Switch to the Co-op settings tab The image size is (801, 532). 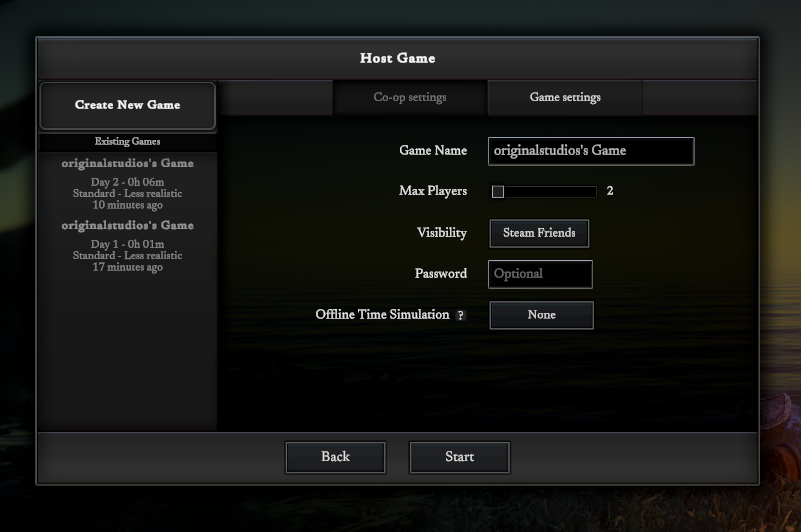point(410,98)
